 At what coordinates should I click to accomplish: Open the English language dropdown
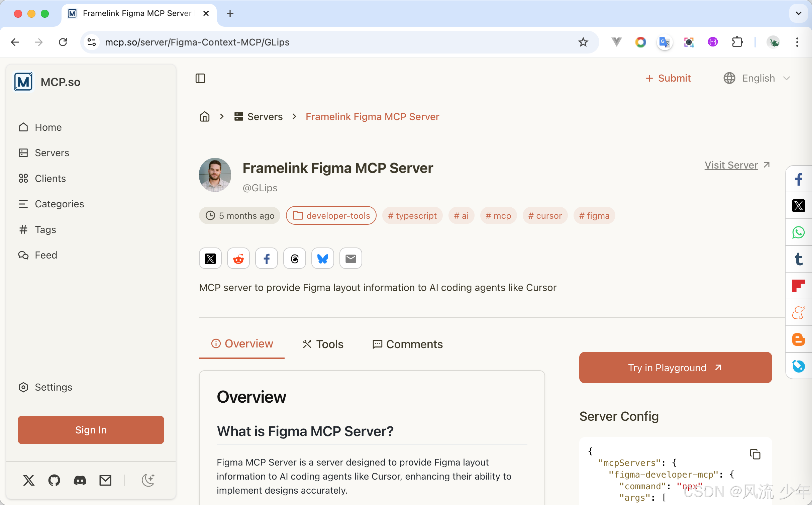click(x=756, y=78)
